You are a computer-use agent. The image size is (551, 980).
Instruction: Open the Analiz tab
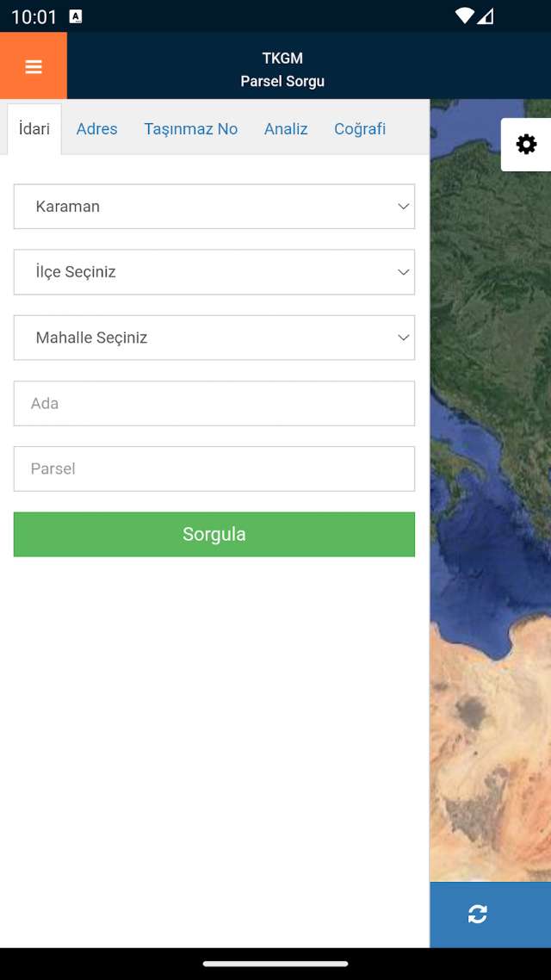pos(286,129)
